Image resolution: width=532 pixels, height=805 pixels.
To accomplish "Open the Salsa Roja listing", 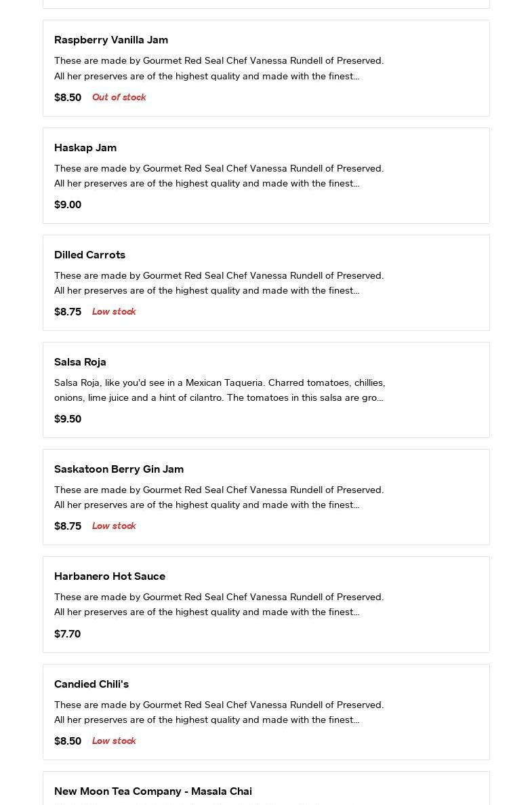I will [80, 362].
